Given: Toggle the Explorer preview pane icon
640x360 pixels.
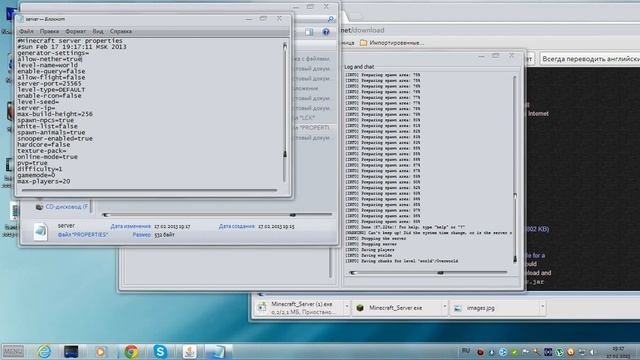Looking at the screenshot, I should pos(309,32).
